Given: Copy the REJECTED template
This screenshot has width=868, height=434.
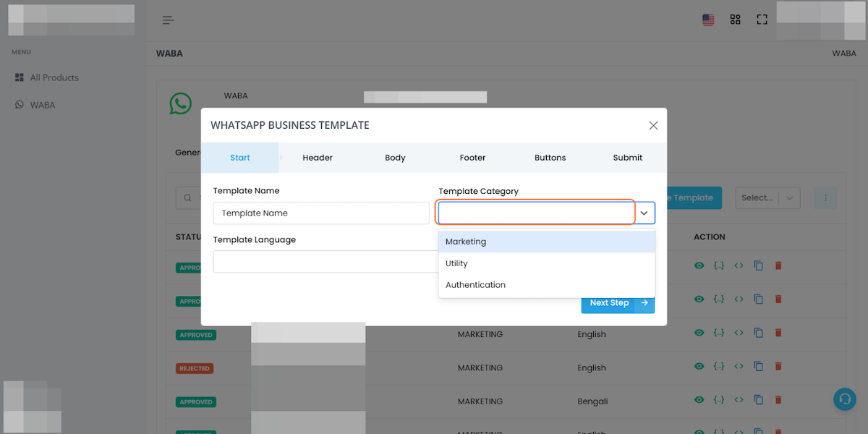Looking at the screenshot, I should coord(758,366).
